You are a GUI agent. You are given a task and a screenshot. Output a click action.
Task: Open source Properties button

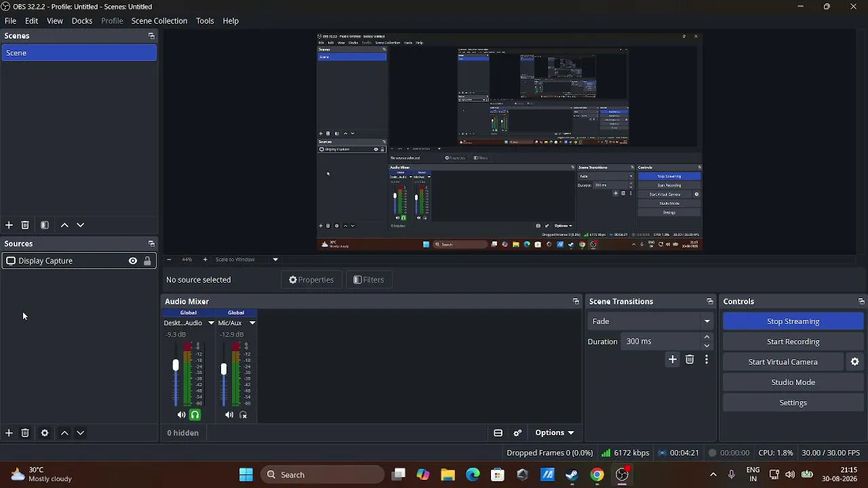coord(311,280)
